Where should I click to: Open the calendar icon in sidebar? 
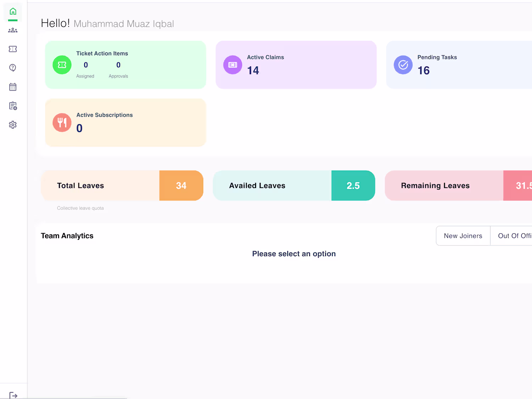click(x=13, y=87)
